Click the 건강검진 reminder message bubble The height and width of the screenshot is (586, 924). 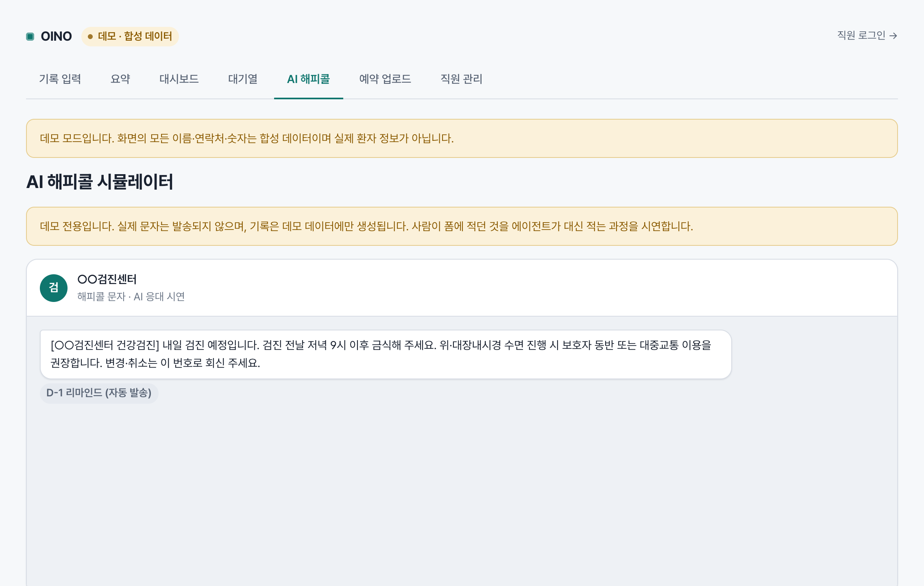(386, 354)
